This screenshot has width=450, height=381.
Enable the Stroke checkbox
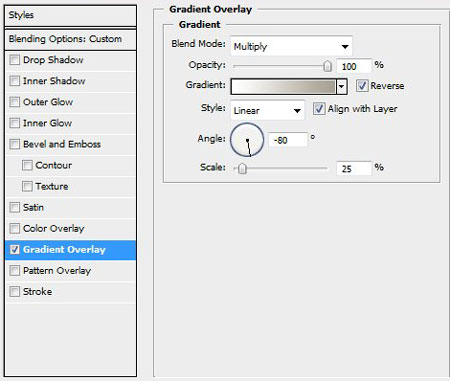point(14,291)
